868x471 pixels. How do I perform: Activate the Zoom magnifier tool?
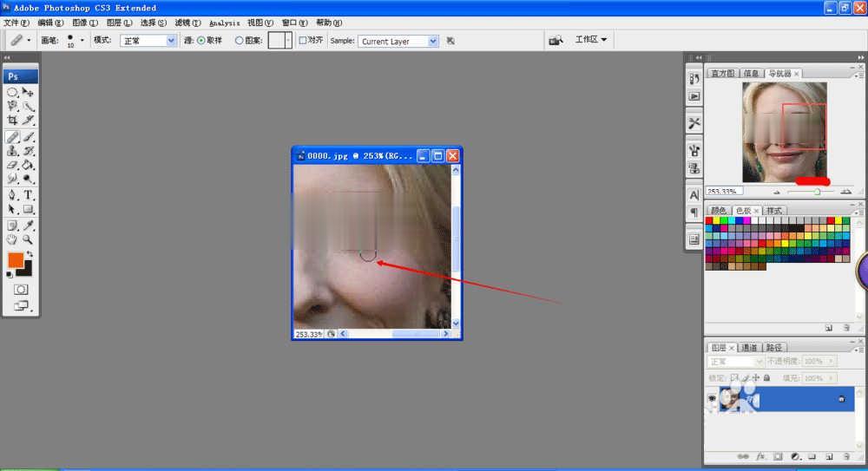[x=28, y=239]
